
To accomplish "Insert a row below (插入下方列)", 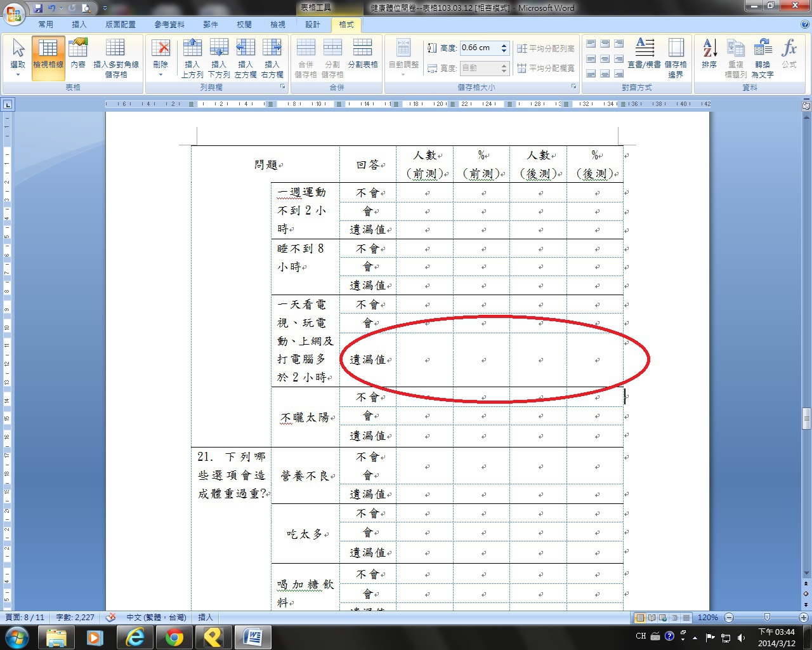I will (219, 58).
